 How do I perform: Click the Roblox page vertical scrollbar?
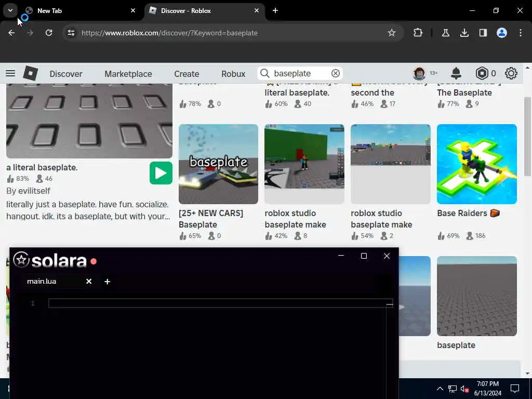pos(528,137)
